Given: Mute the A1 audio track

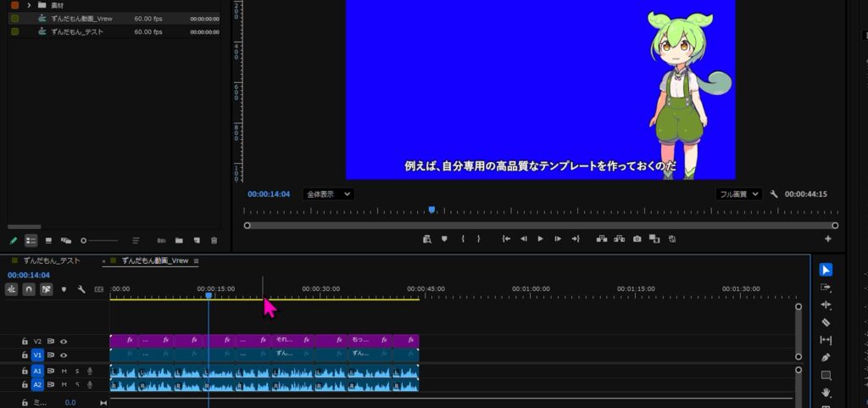Looking at the screenshot, I should coord(64,371).
